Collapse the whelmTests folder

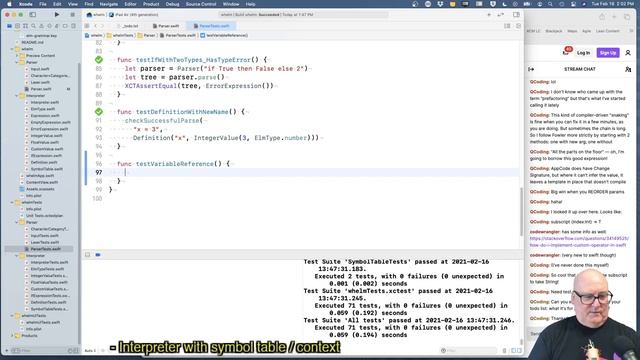point(12,202)
